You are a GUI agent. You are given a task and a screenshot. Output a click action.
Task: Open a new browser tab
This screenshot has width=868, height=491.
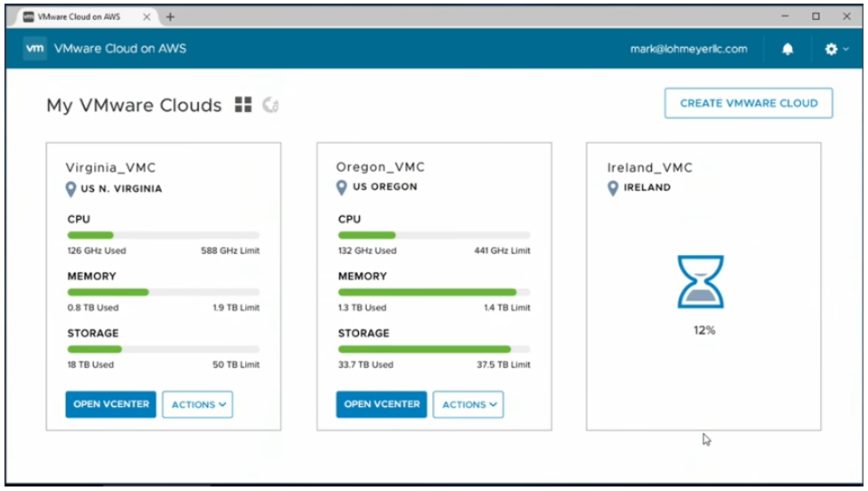coord(171,16)
